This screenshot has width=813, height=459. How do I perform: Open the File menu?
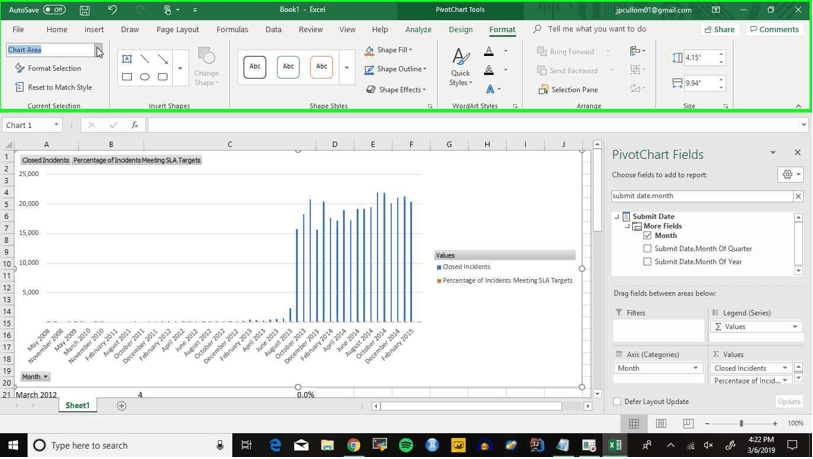18,30
